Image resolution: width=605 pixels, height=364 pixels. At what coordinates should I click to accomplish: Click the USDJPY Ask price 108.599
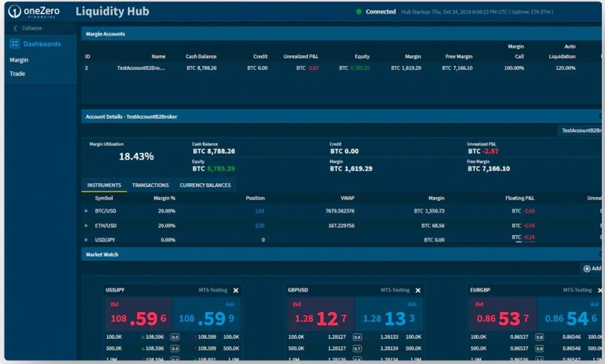[206, 314]
